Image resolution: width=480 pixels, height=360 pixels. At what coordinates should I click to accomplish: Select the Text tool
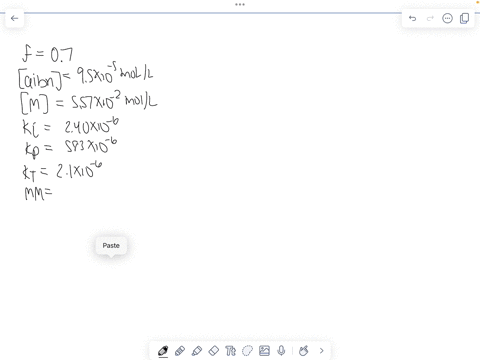click(x=230, y=351)
